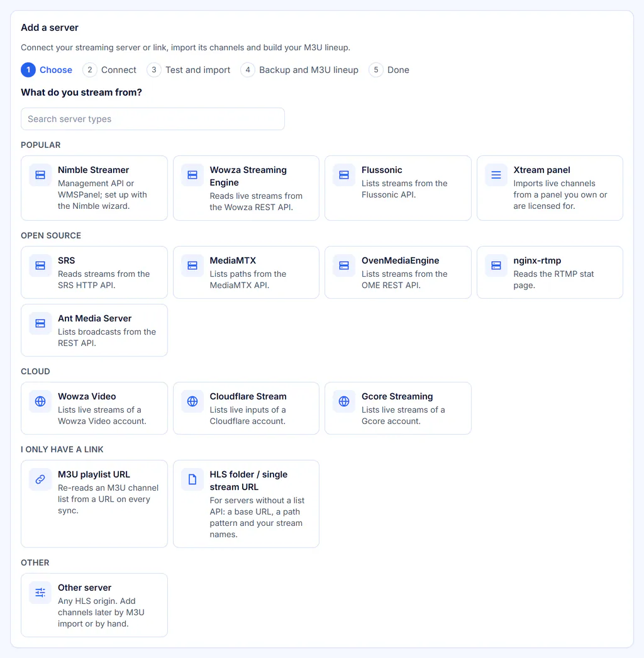
Task: Click the SRS server icon
Action: [40, 265]
